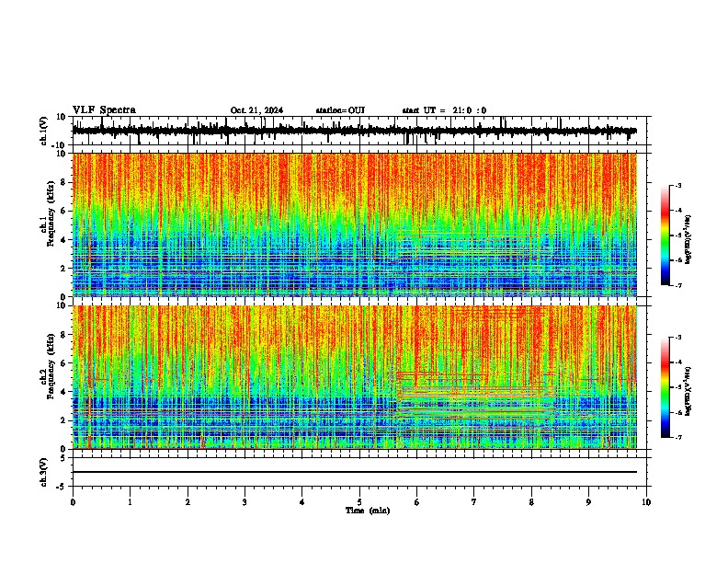Image resolution: width=728 pixels, height=563 pixels.
Task: Click the 'Time (min)' axis label
Action: [368, 511]
